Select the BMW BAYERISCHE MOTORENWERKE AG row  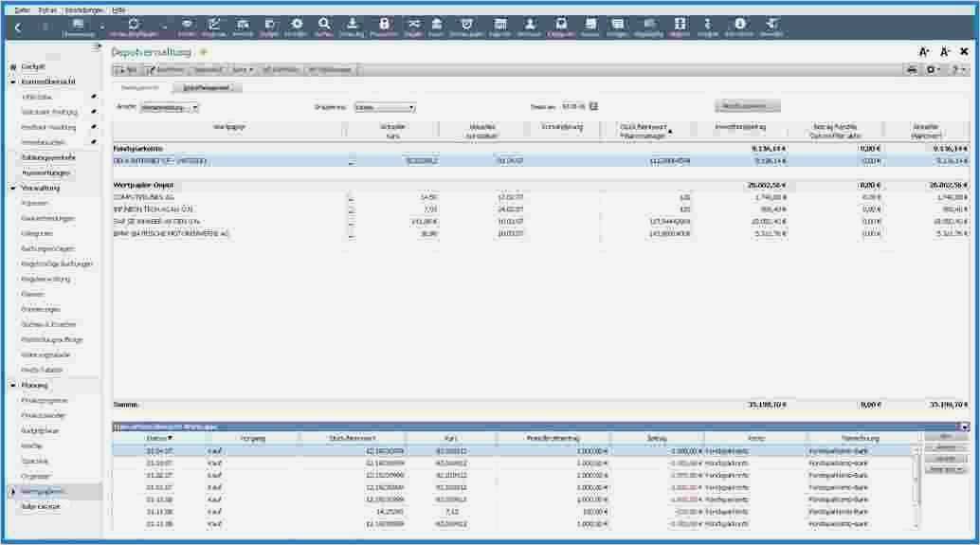click(x=540, y=234)
